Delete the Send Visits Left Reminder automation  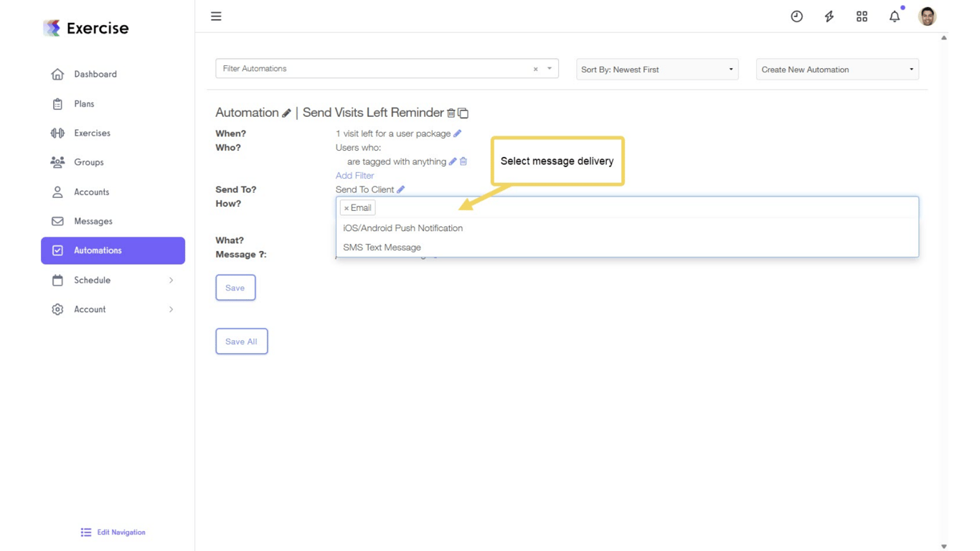(x=452, y=113)
